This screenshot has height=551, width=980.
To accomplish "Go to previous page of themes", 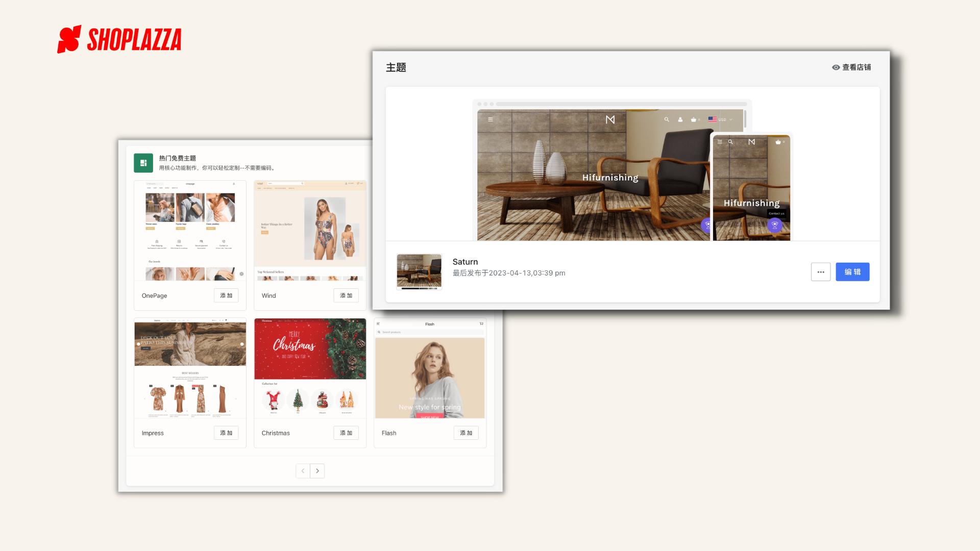I will [x=303, y=471].
